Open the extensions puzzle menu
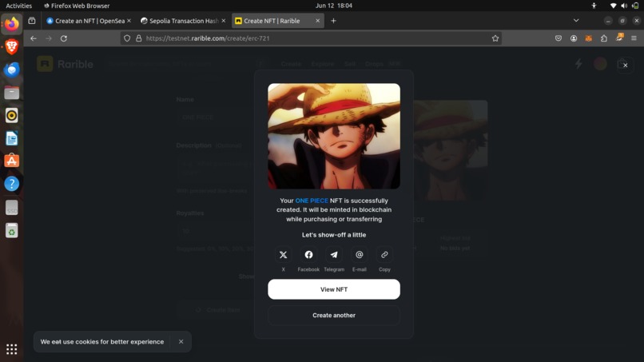The image size is (644, 362). pos(604,38)
